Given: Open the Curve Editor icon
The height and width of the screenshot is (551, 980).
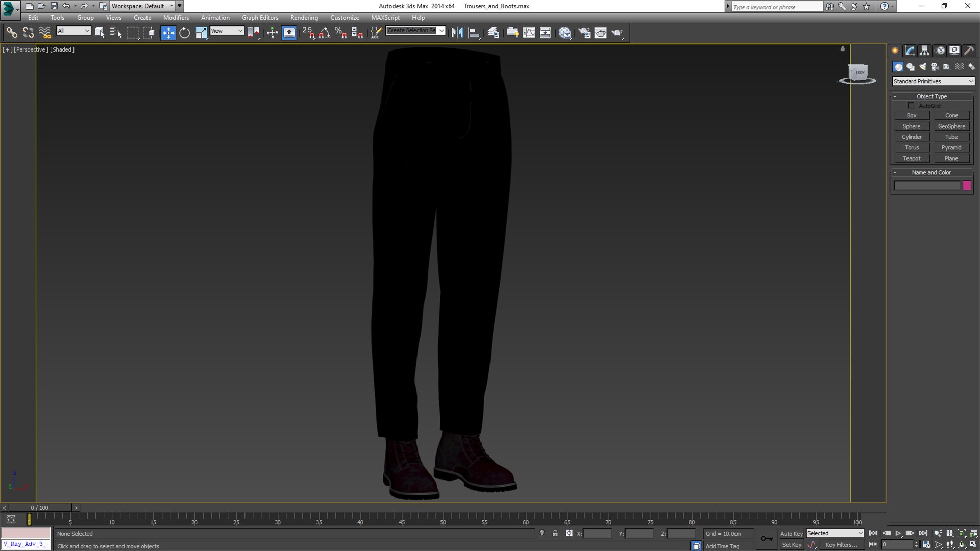Looking at the screenshot, I should point(529,33).
